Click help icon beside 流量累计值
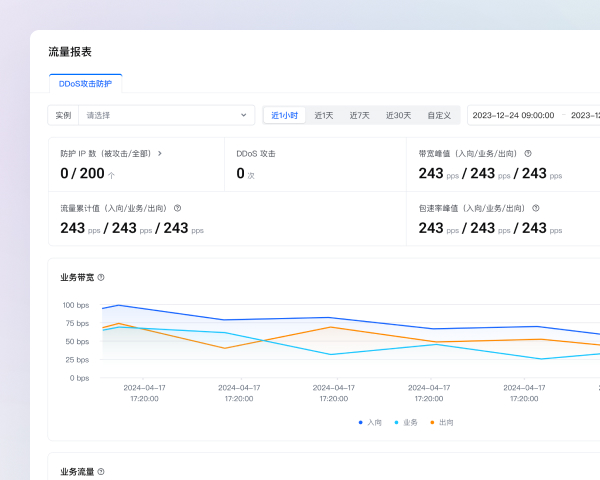The image size is (600, 480). pos(177,208)
